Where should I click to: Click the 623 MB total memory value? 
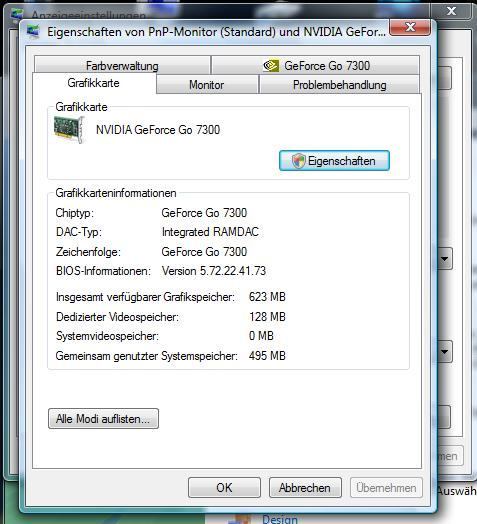[267, 297]
